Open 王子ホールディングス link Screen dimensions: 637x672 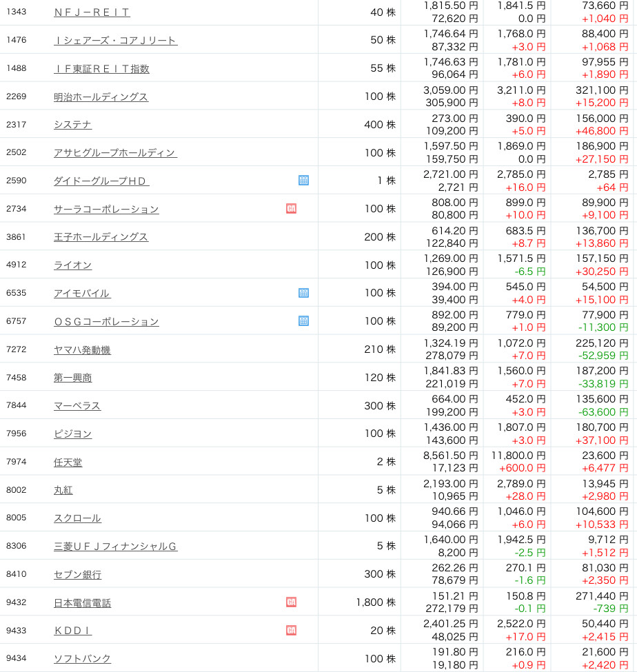101,237
